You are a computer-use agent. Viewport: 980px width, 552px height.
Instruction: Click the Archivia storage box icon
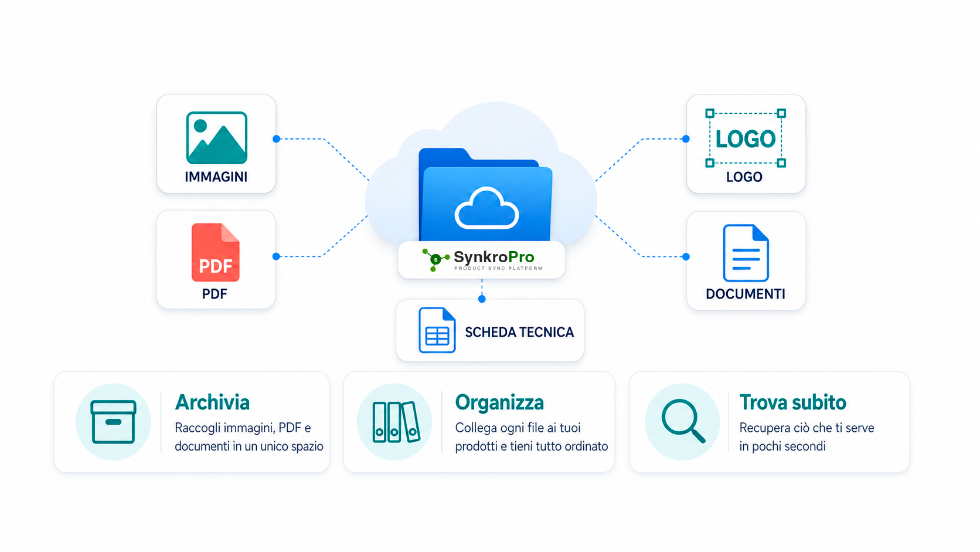113,422
